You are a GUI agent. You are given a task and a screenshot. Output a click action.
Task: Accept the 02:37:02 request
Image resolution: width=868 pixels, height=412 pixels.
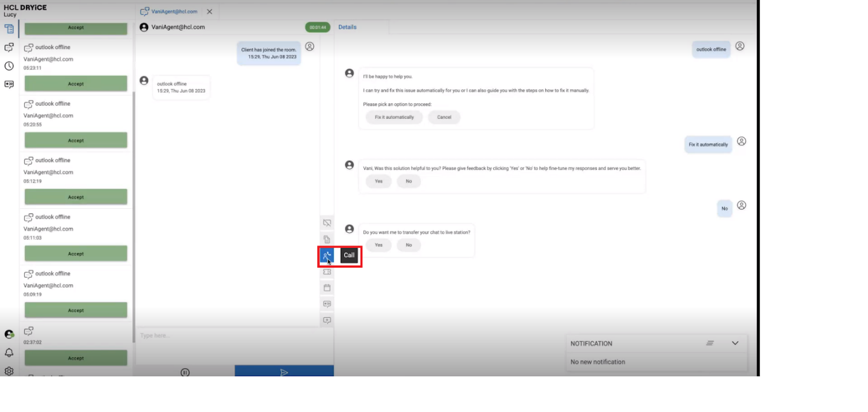coord(76,358)
